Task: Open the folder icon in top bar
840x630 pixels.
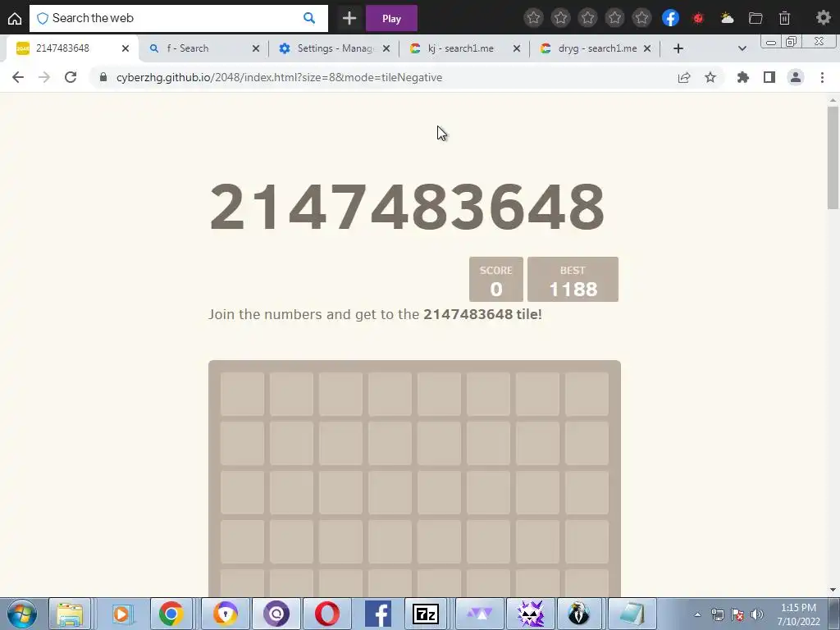Action: pos(756,18)
